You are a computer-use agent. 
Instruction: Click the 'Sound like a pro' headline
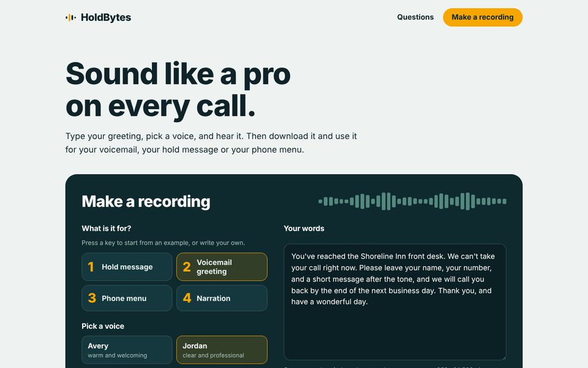click(178, 90)
